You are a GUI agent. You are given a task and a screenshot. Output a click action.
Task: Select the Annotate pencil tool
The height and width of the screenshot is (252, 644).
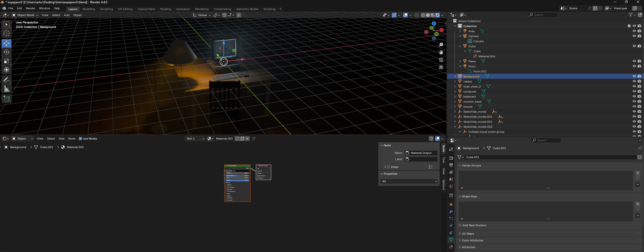coord(7,80)
